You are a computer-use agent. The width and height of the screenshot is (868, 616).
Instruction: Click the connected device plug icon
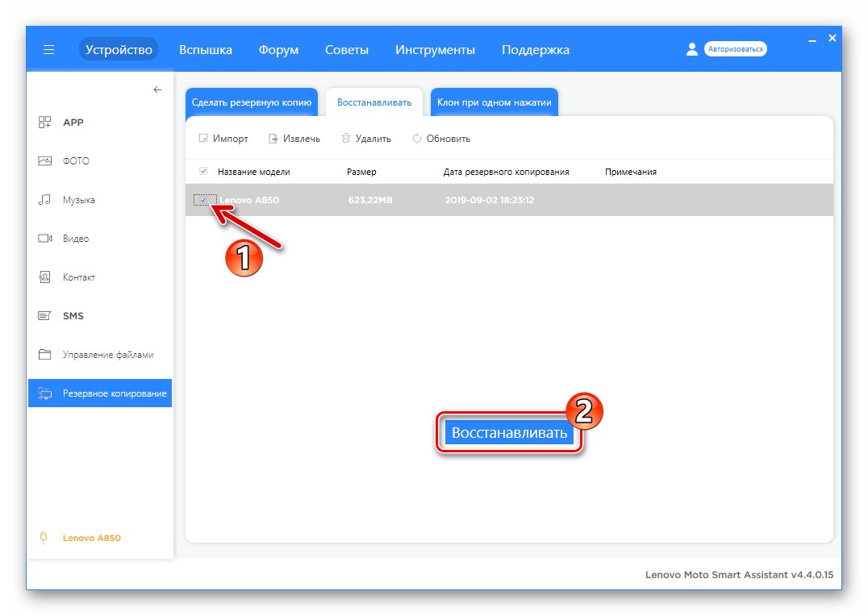pos(44,538)
